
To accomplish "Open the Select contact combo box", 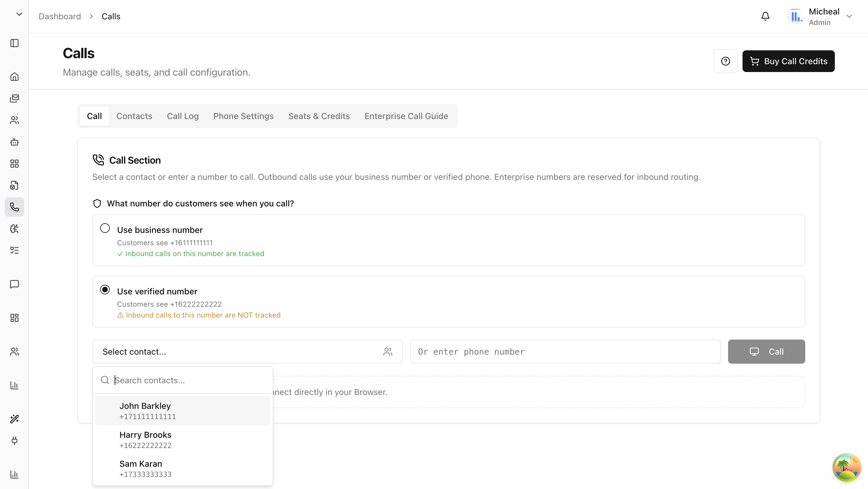I will click(247, 352).
